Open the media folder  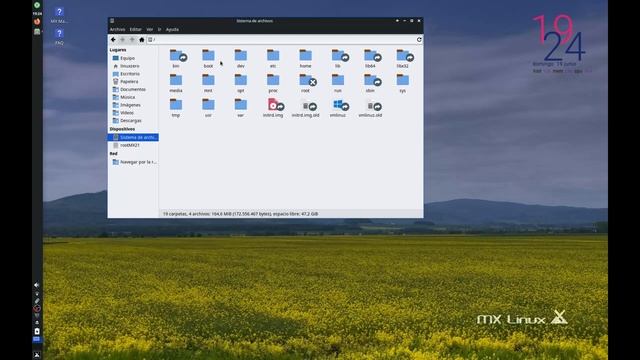coord(176,83)
